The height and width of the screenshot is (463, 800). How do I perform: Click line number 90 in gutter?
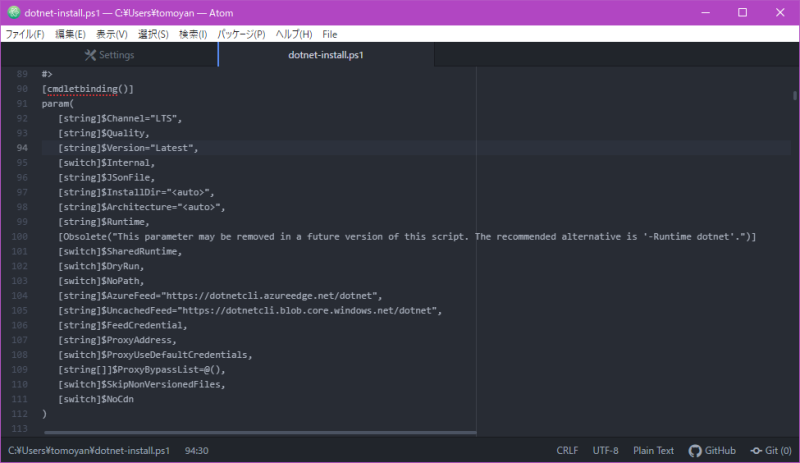pos(22,89)
